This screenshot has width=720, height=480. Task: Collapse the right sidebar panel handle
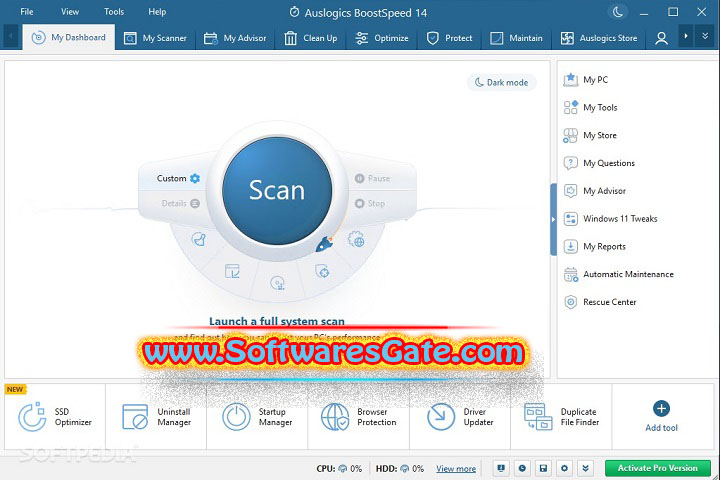(x=553, y=219)
